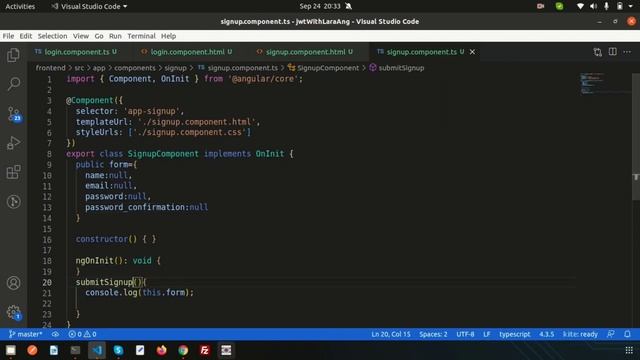Viewport: 640px width, 360px height.
Task: Switch to login.component.html tab
Action: click(187, 52)
